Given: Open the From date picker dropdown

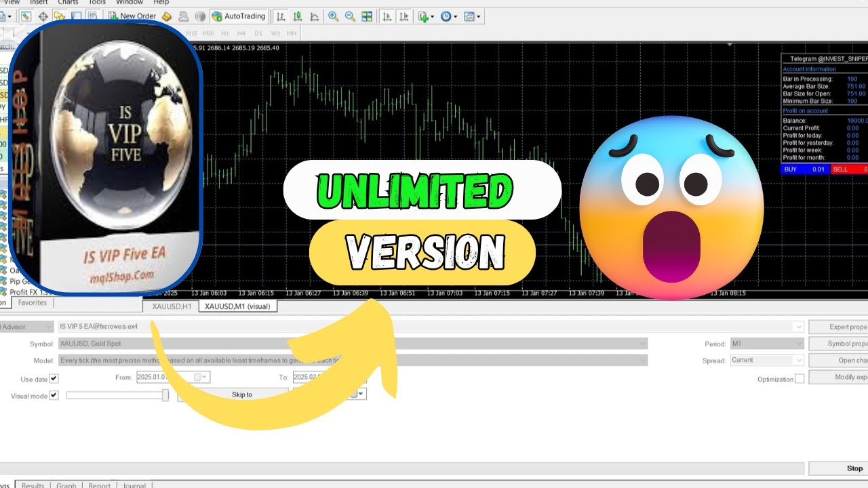Looking at the screenshot, I should click(203, 377).
